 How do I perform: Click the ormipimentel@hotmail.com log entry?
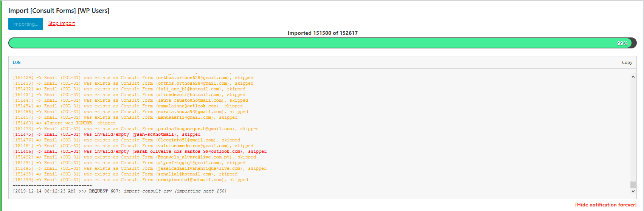tap(130, 180)
